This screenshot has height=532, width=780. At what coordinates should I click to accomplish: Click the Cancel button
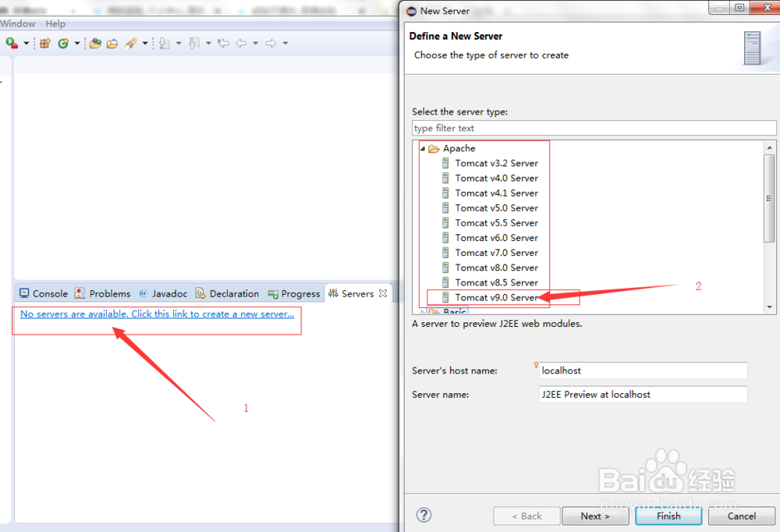tap(742, 516)
